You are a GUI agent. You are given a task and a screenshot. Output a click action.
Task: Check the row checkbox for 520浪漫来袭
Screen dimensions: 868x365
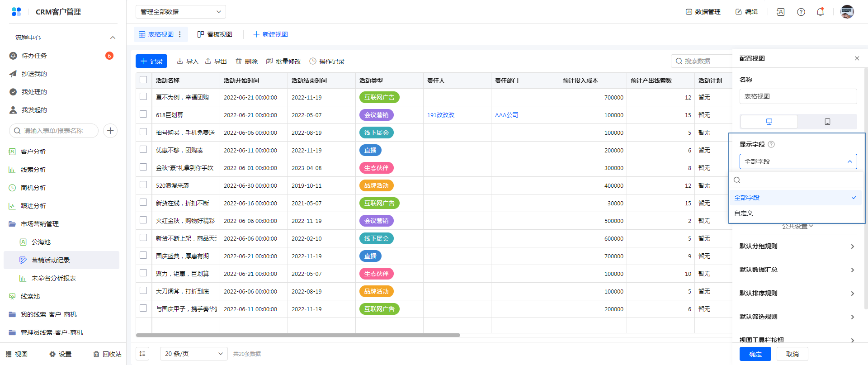click(143, 185)
